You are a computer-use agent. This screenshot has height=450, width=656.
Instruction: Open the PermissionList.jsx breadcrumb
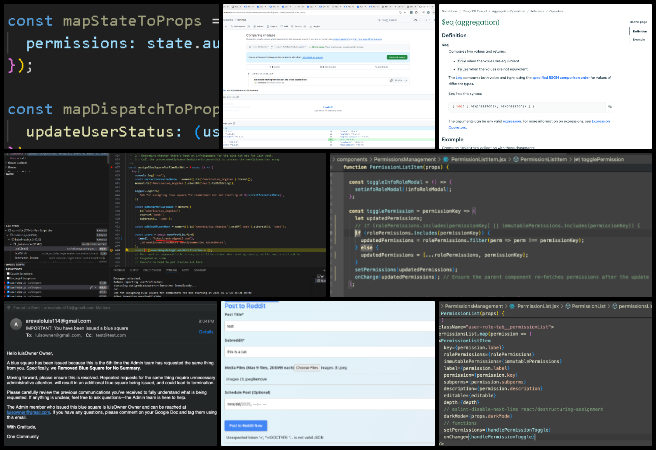[x=538, y=306]
